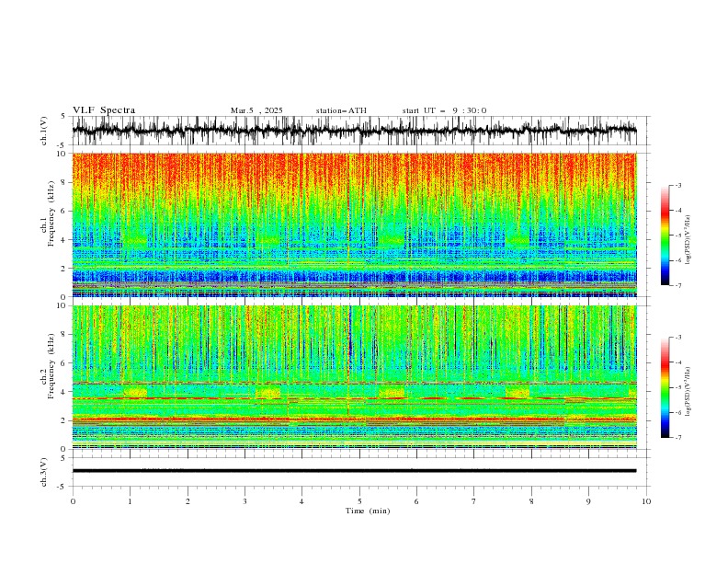Screen dimensions: 728x563
Task: Click the "ch.3(V)" axis label
Action: coord(44,472)
